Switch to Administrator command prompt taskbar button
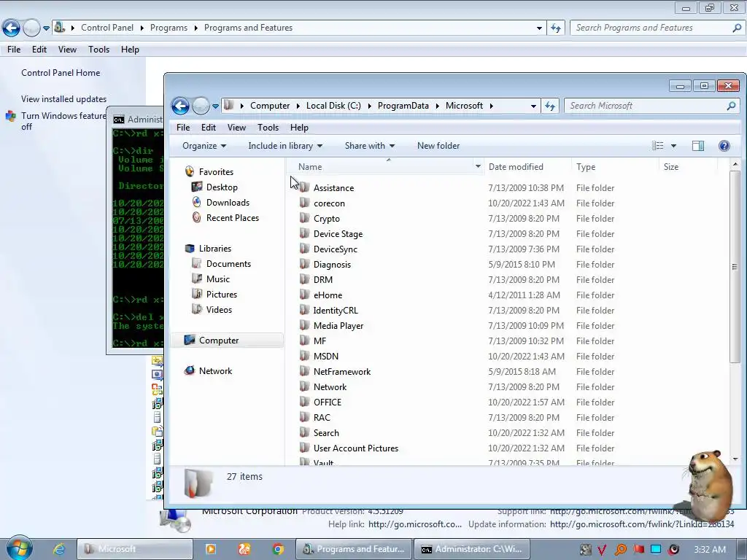Image resolution: width=747 pixels, height=560 pixels. point(473,549)
